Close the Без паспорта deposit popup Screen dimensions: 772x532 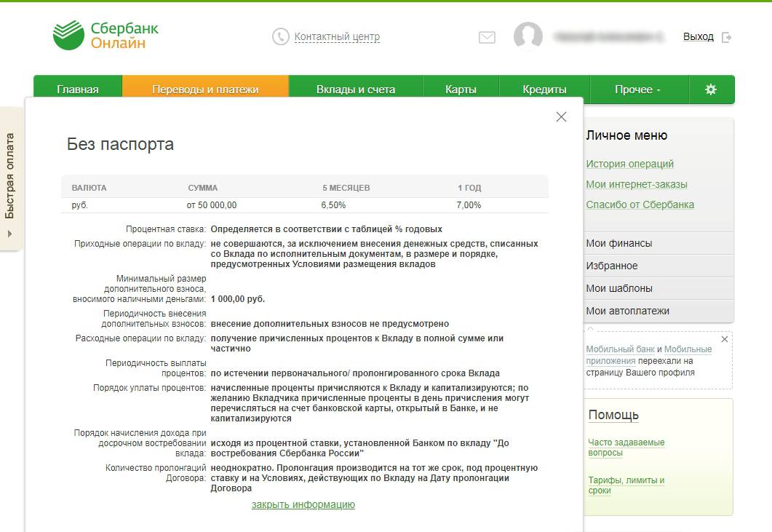tap(561, 117)
